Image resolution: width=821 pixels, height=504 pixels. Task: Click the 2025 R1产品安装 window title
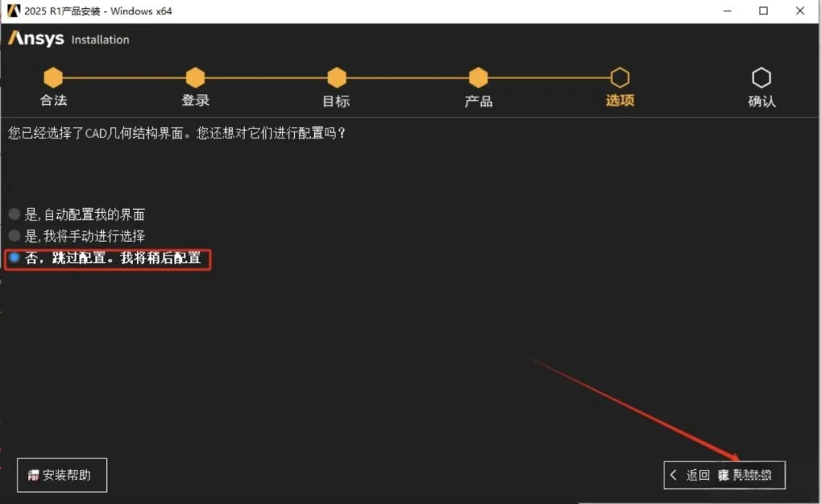98,11
